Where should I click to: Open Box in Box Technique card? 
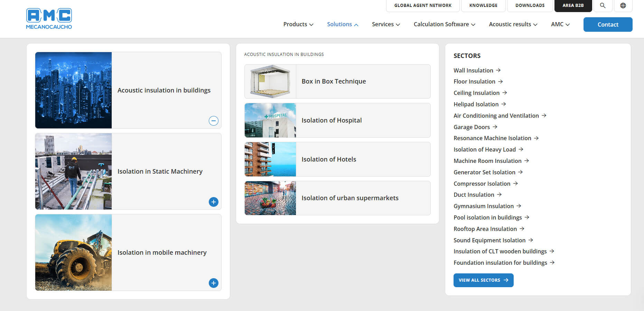click(x=337, y=81)
